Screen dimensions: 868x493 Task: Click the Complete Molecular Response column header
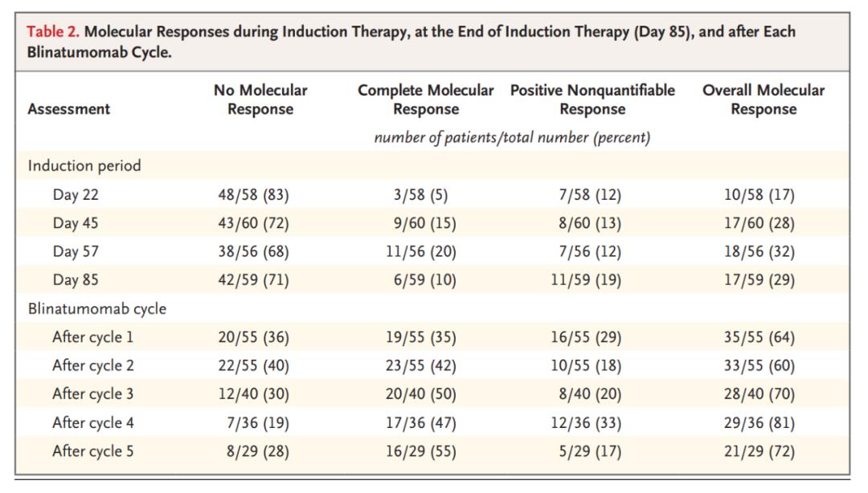tap(427, 100)
